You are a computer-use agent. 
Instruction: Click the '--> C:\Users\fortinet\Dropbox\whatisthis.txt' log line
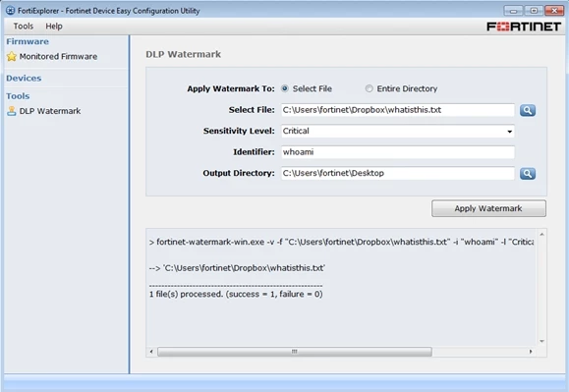(x=237, y=268)
